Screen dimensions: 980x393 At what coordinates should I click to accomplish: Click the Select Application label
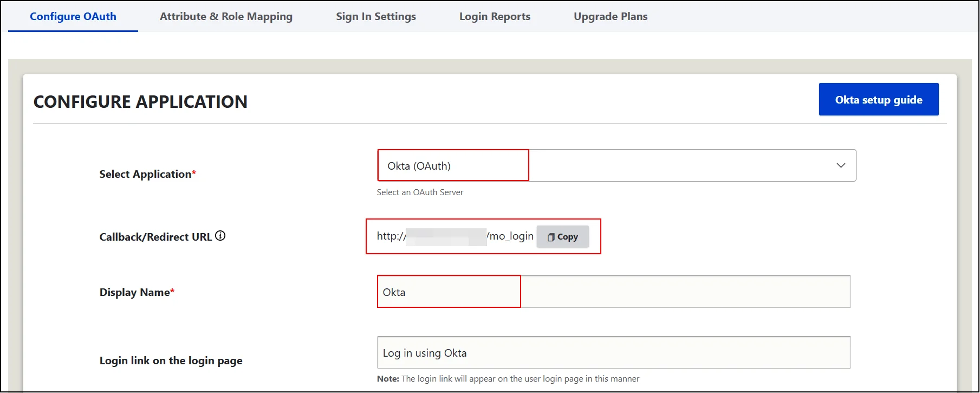[x=147, y=174]
